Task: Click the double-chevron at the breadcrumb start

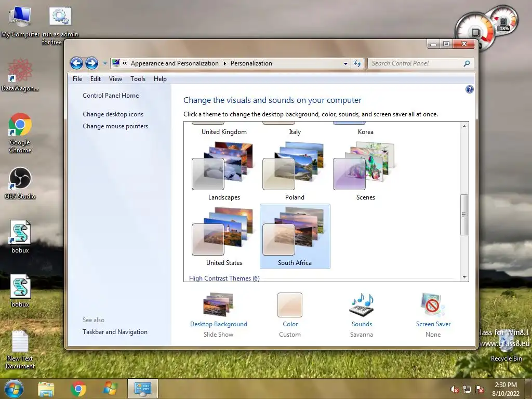Action: pyautogui.click(x=125, y=63)
